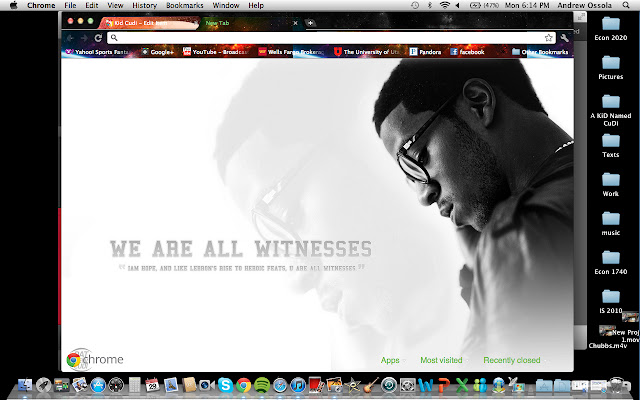Open Mail from the dock
Image resolution: width=640 pixels, height=400 pixels.
(x=171, y=385)
